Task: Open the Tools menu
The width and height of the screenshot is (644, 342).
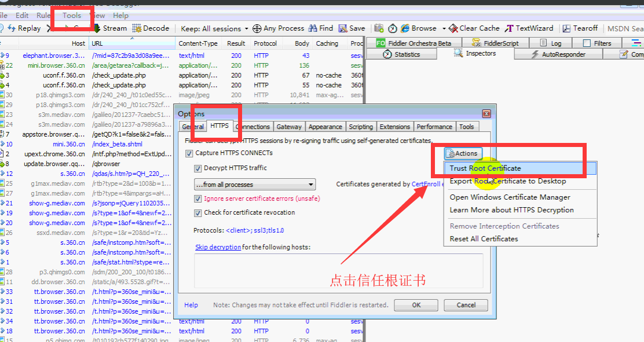Action: [72, 16]
